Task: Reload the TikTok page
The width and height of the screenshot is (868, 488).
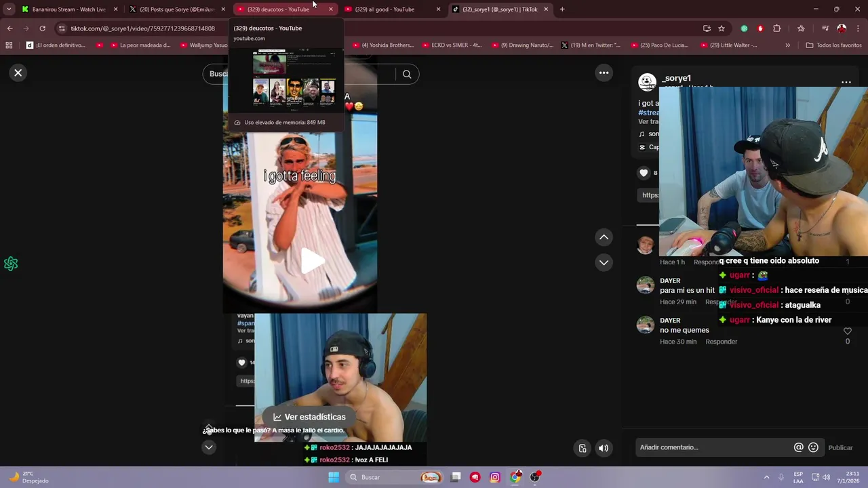Action: coord(42,28)
